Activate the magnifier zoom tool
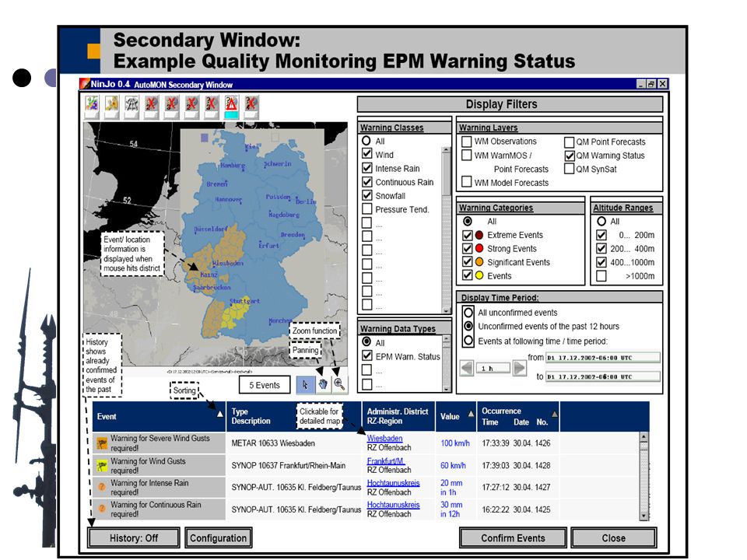The width and height of the screenshot is (747, 560). 339,385
